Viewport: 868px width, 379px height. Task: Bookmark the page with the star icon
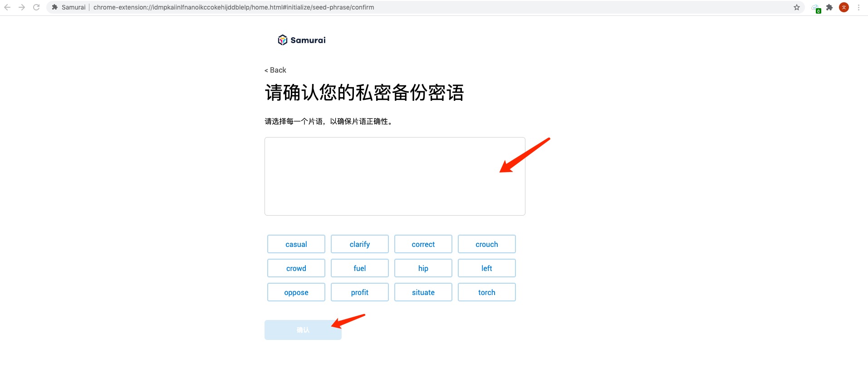(x=796, y=7)
